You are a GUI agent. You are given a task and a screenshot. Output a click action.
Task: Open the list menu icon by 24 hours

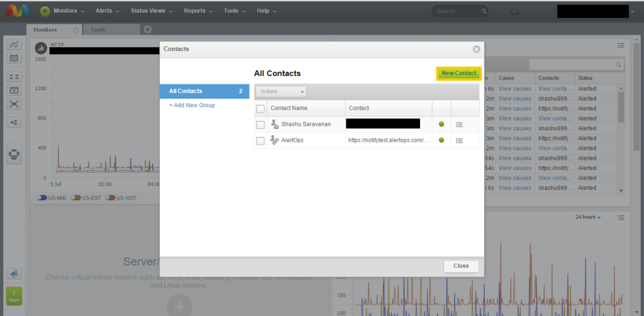[621, 217]
